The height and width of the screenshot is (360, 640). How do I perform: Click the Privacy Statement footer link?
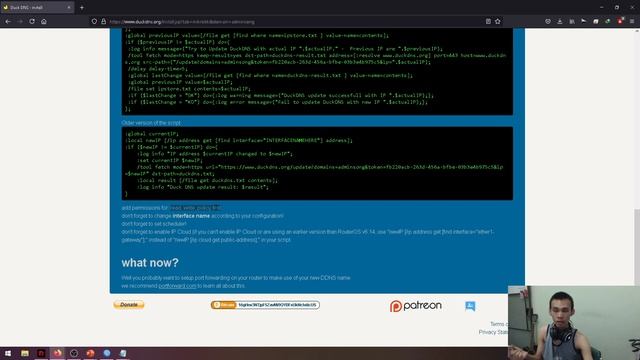[x=493, y=332]
